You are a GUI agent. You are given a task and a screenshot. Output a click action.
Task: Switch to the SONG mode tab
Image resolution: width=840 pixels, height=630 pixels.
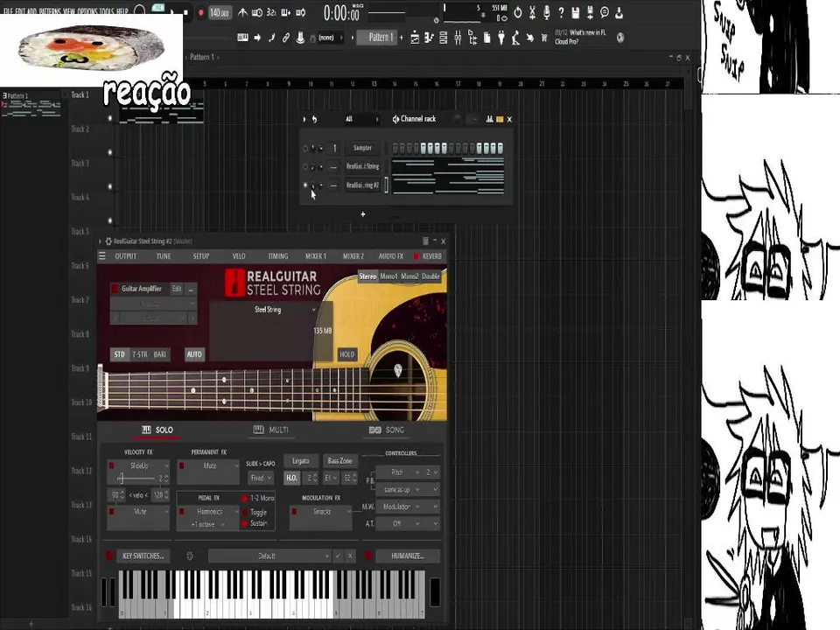point(386,430)
